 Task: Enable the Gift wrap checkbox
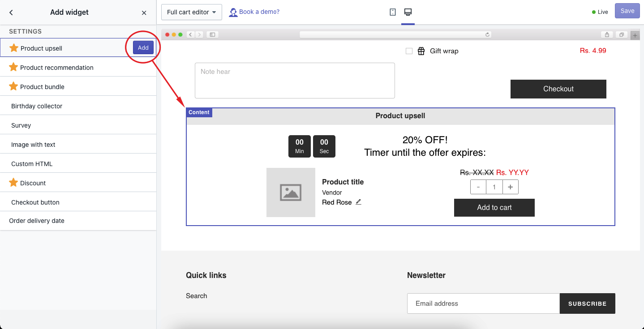point(409,51)
